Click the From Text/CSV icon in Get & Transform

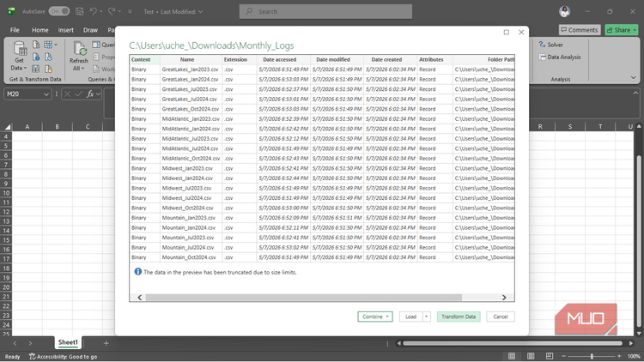click(36, 45)
